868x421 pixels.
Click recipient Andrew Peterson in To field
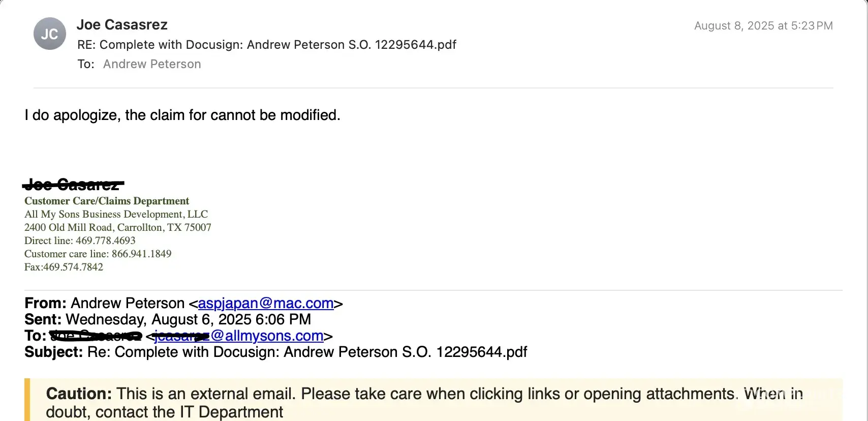(x=152, y=64)
